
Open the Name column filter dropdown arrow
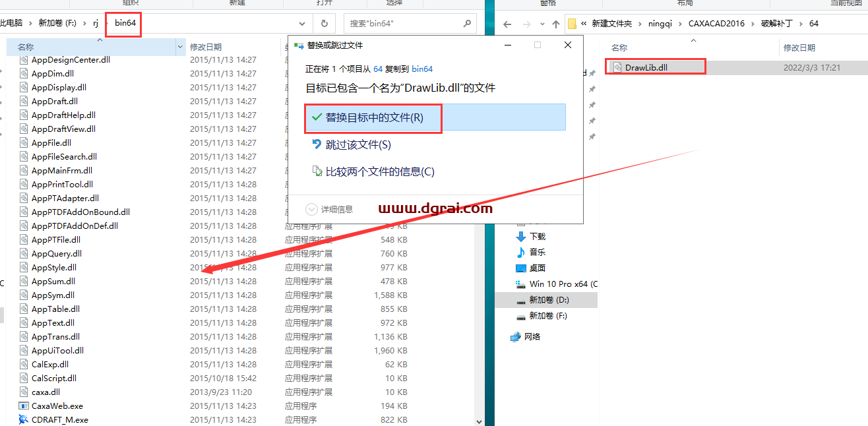click(x=181, y=47)
